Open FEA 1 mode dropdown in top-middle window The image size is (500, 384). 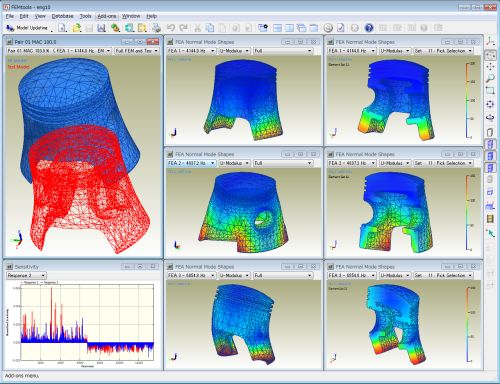point(191,51)
